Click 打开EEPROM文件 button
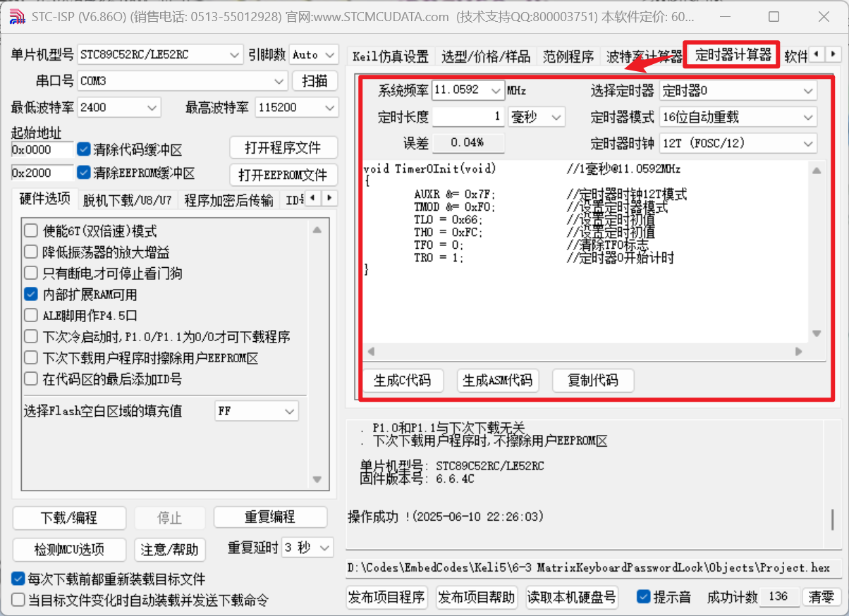This screenshot has width=849, height=616. point(283,175)
